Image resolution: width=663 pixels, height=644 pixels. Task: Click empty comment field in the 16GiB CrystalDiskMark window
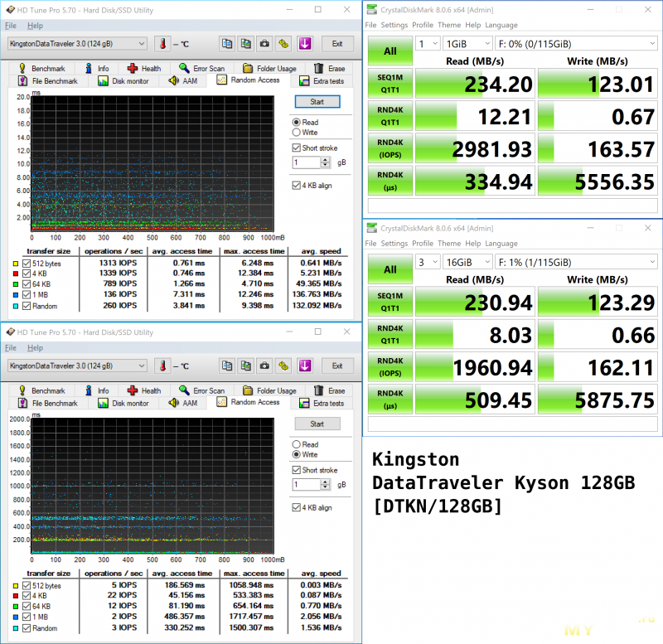(x=512, y=424)
